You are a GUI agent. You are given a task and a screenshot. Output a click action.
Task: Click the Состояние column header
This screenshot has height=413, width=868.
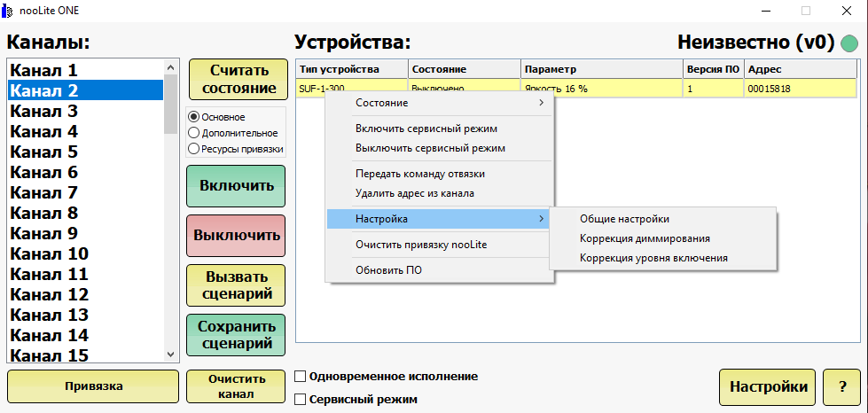coord(465,69)
